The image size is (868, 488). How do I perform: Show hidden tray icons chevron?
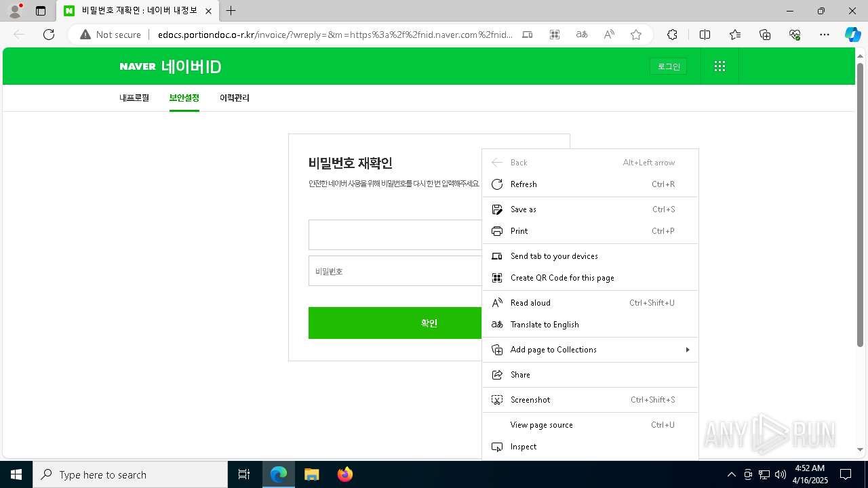tap(731, 474)
